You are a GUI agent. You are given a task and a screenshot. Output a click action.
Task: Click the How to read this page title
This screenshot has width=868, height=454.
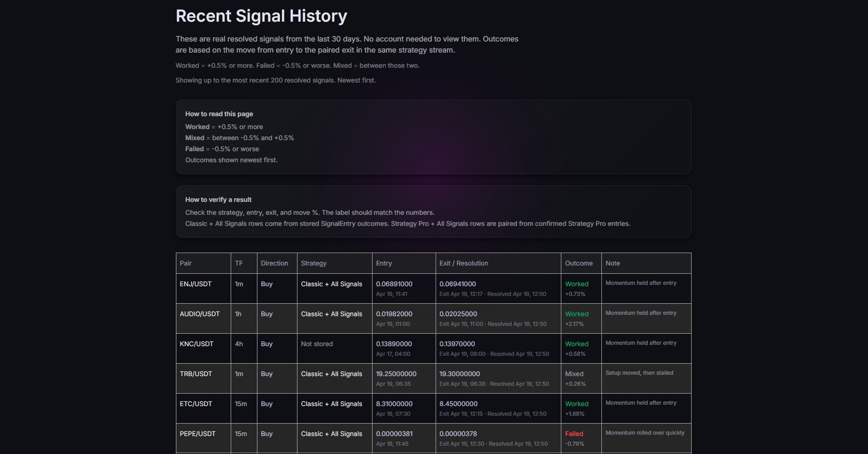point(219,114)
